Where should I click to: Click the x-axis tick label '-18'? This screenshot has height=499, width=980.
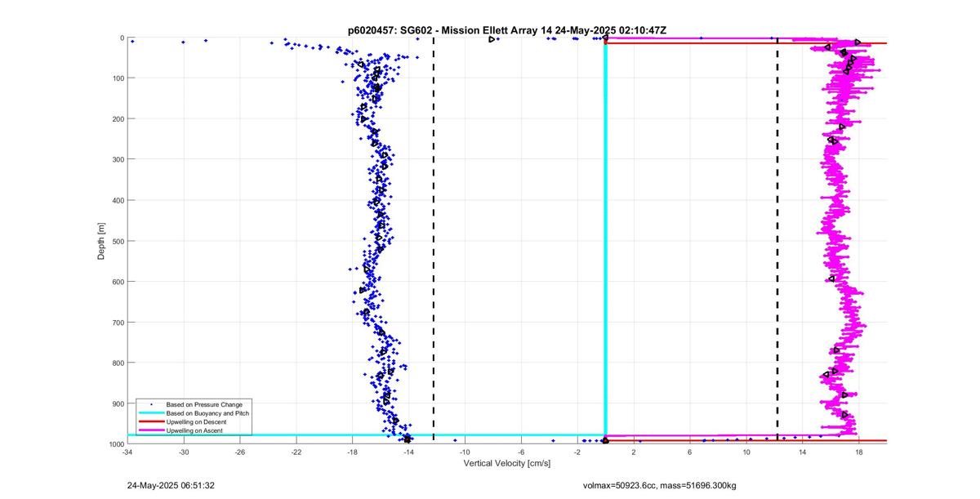pos(353,452)
